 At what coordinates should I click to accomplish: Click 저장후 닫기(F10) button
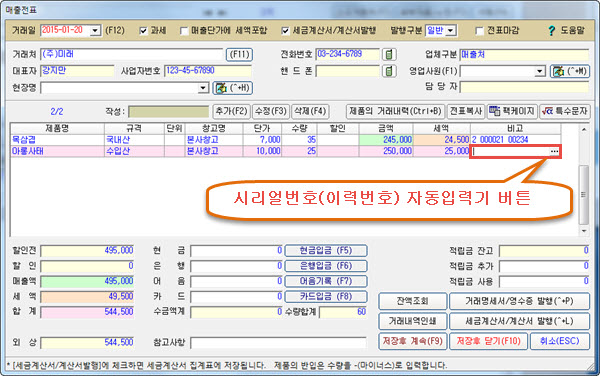(x=489, y=341)
